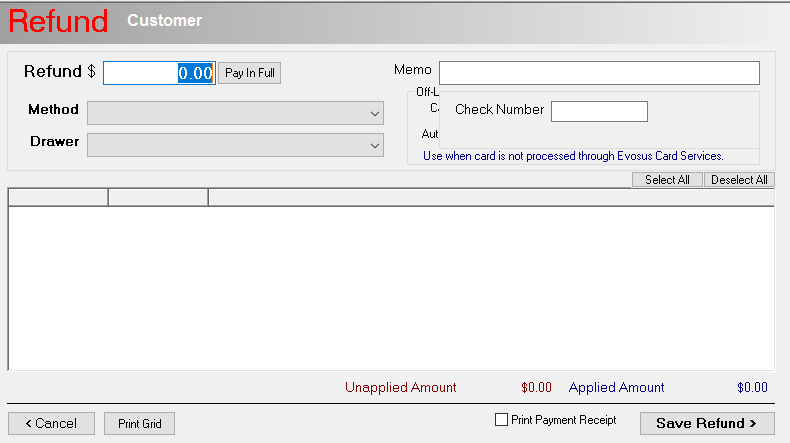Click the Applied Amount $0.00 value

click(x=752, y=388)
